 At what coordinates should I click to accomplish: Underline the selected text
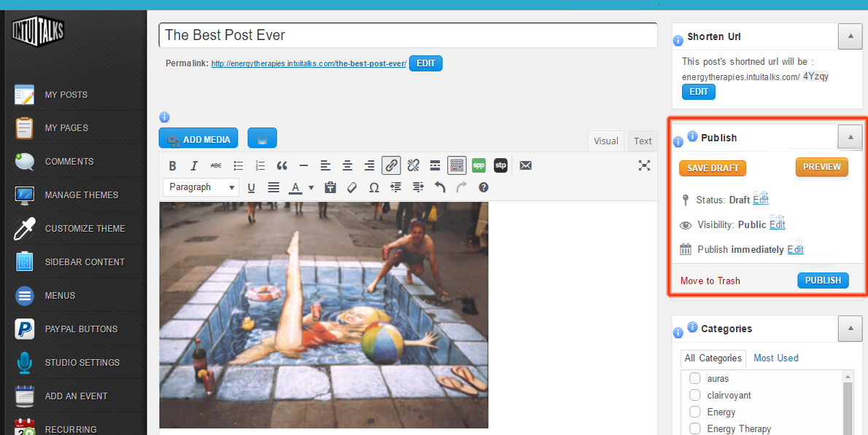(x=252, y=188)
